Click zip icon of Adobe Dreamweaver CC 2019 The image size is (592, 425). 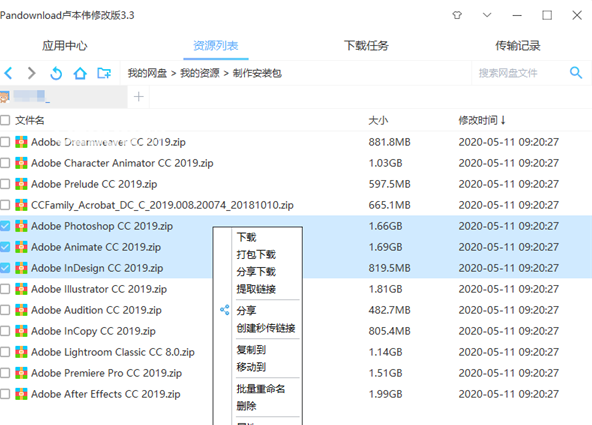click(x=21, y=142)
